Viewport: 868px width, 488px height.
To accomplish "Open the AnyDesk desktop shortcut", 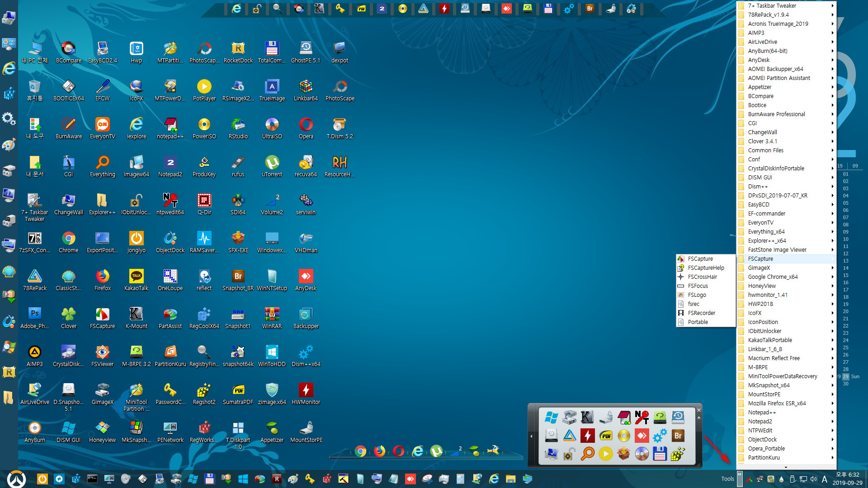I will tap(306, 280).
